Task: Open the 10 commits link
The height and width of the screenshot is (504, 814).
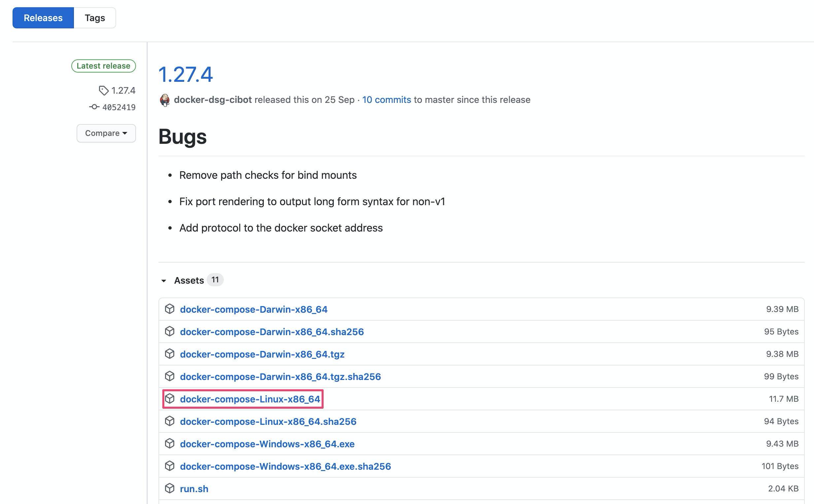Action: click(x=386, y=100)
